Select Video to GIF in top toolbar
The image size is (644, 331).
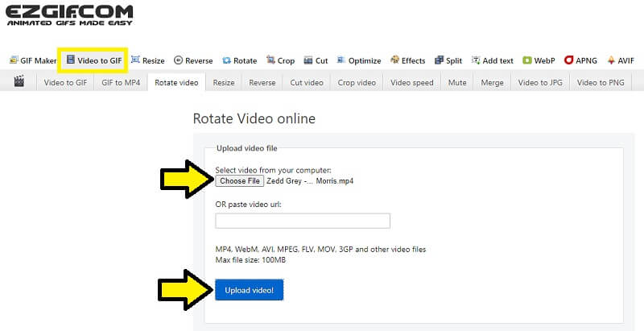94,60
